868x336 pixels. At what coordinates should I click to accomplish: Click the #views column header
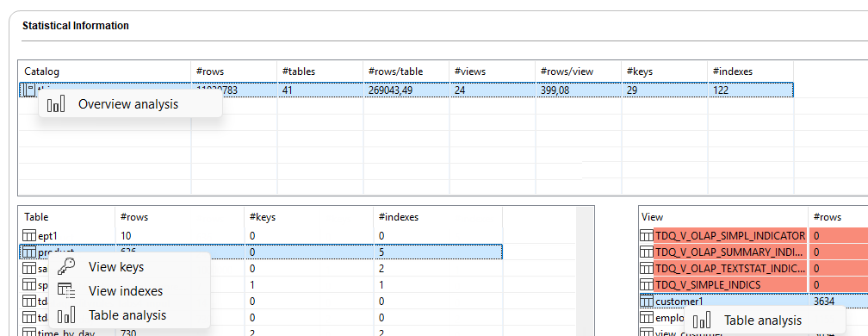[493, 72]
